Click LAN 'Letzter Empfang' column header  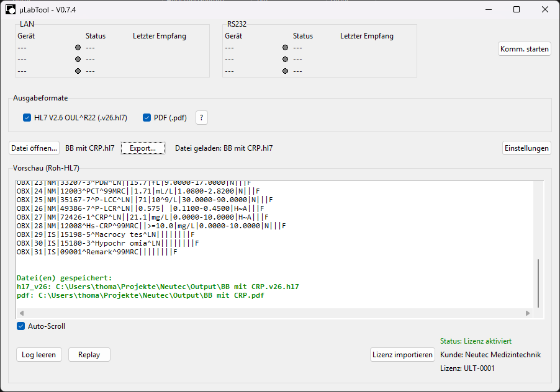point(160,36)
